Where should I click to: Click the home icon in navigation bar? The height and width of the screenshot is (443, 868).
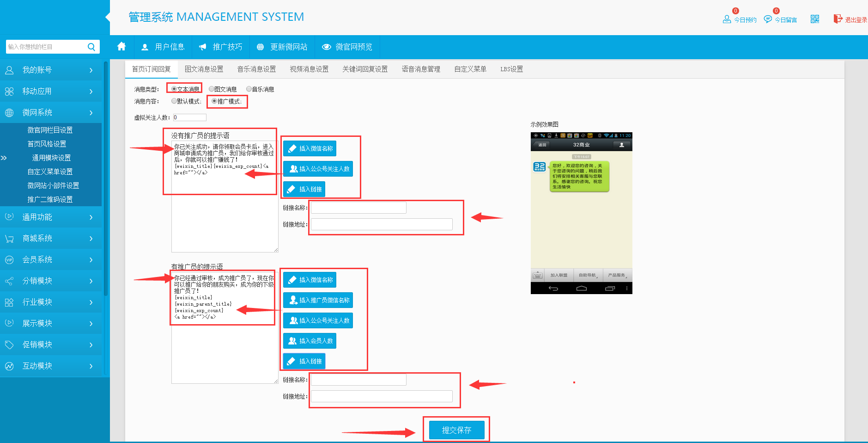coord(121,47)
